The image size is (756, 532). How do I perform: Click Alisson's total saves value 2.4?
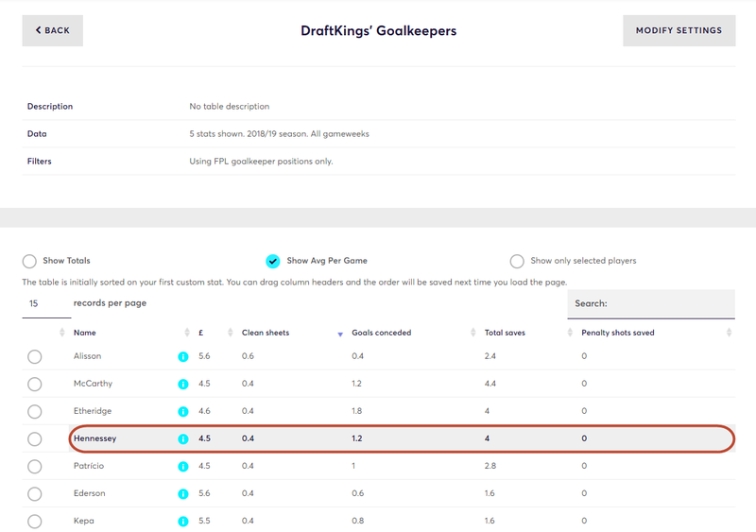click(490, 356)
